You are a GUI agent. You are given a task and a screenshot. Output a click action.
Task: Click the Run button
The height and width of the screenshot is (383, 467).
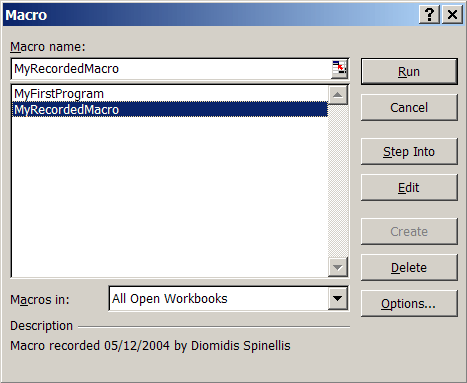coord(409,72)
